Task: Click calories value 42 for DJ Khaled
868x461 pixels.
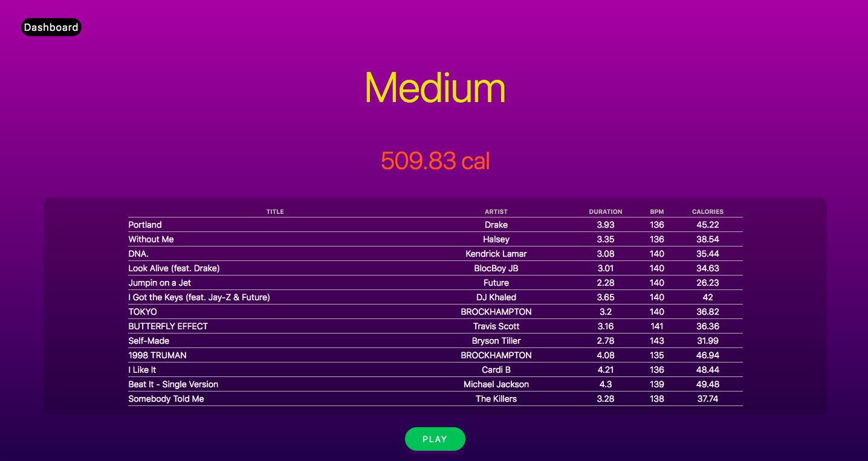Action: click(x=708, y=297)
